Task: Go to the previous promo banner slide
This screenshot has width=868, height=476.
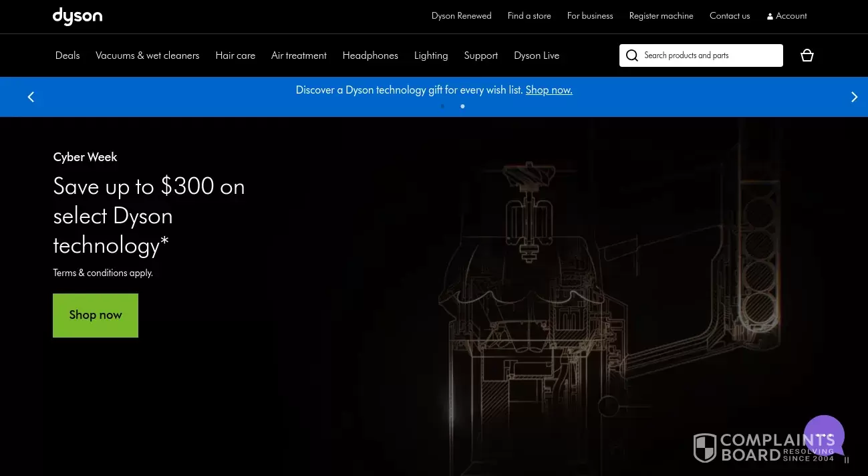Action: pyautogui.click(x=31, y=97)
